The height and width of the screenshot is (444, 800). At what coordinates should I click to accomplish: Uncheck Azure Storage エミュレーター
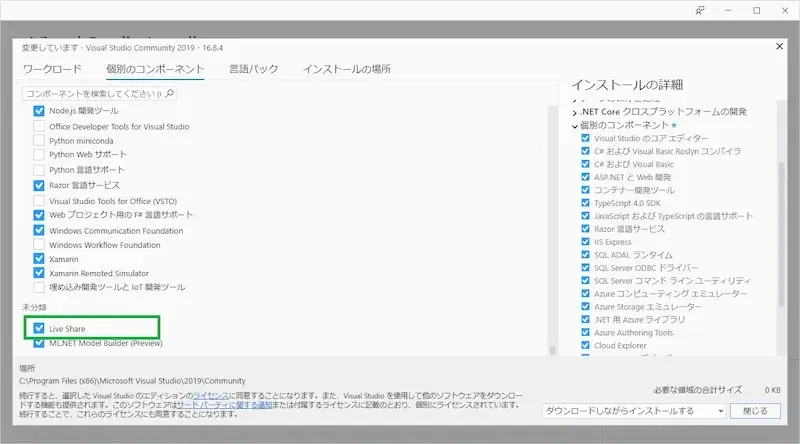[x=585, y=306]
